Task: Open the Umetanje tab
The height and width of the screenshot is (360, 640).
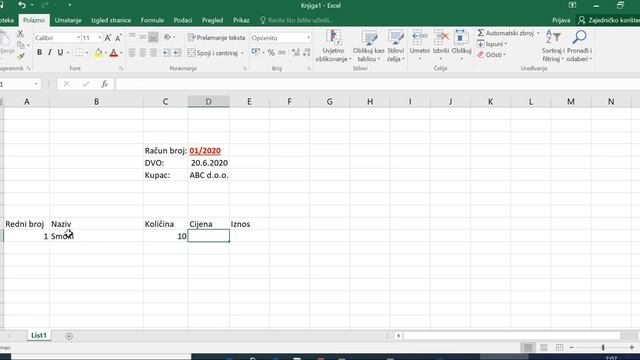Action: (x=68, y=20)
